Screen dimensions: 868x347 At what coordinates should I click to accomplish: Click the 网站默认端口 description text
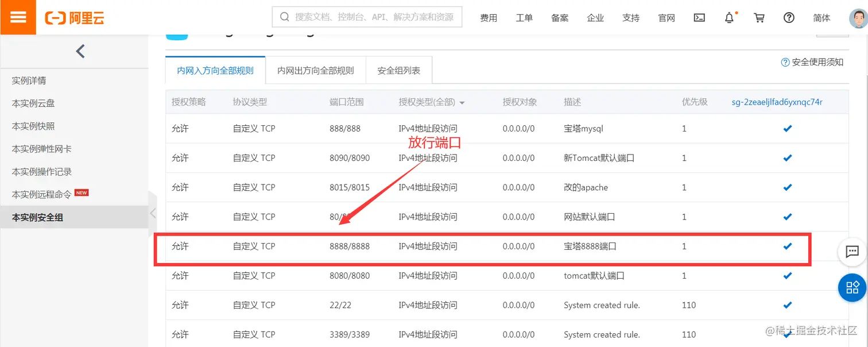pos(590,217)
